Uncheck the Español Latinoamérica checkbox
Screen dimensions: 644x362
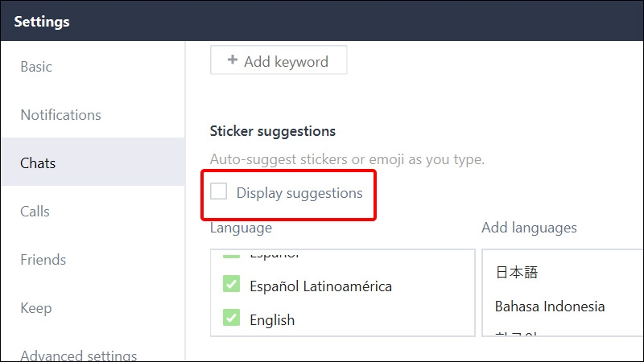[231, 284]
